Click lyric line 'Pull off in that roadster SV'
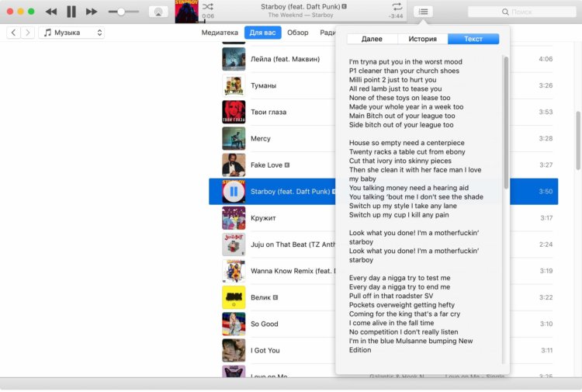This screenshot has width=582, height=392. [x=391, y=296]
